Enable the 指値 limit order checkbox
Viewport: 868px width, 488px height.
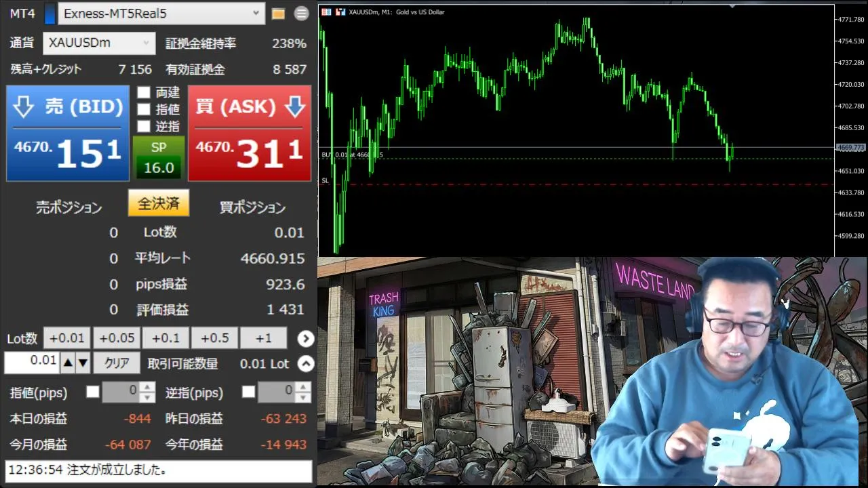144,109
